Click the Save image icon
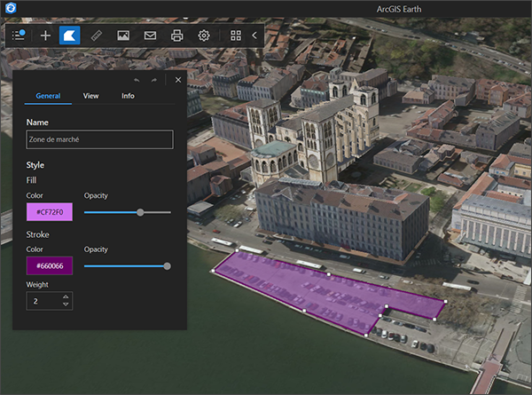The width and height of the screenshot is (532, 395). click(123, 36)
